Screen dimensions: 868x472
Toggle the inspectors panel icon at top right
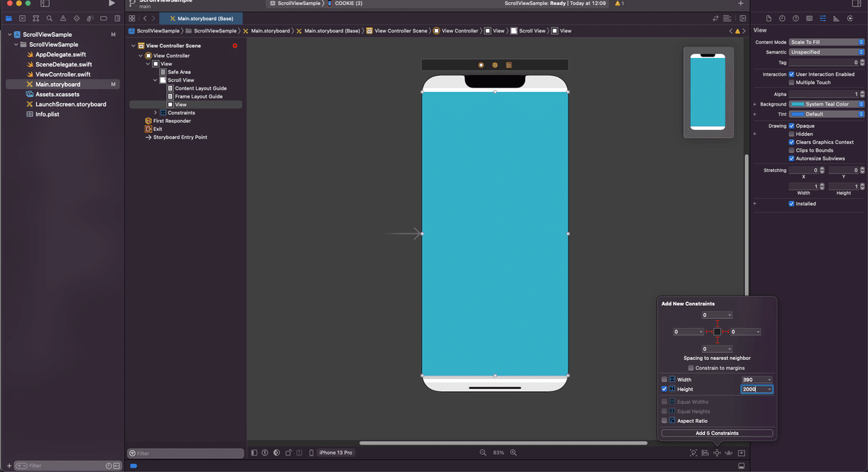point(857,4)
